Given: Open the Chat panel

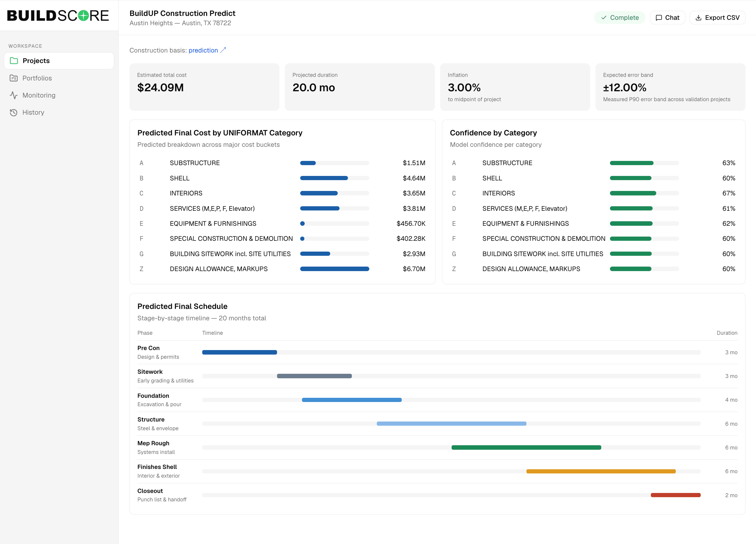Looking at the screenshot, I should tap(667, 18).
